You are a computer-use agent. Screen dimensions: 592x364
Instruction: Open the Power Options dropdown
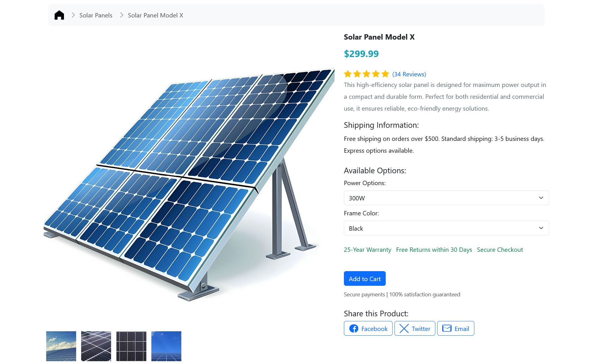[x=446, y=198]
